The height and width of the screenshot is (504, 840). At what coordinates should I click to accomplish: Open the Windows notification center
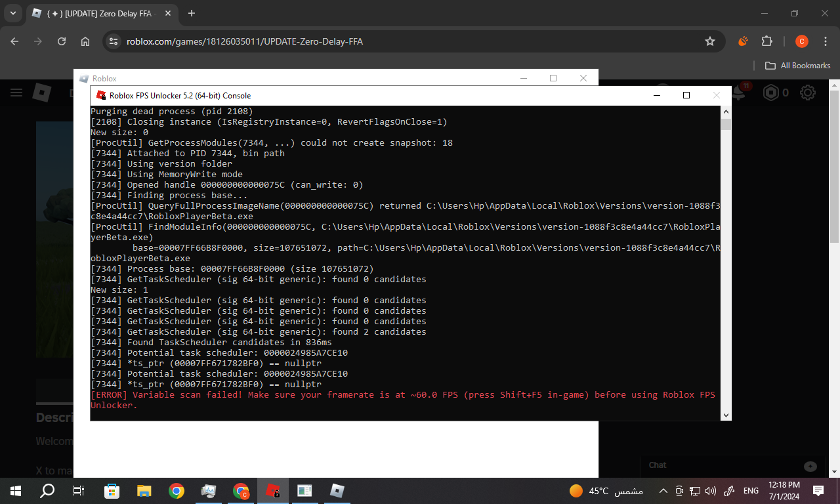pos(818,490)
